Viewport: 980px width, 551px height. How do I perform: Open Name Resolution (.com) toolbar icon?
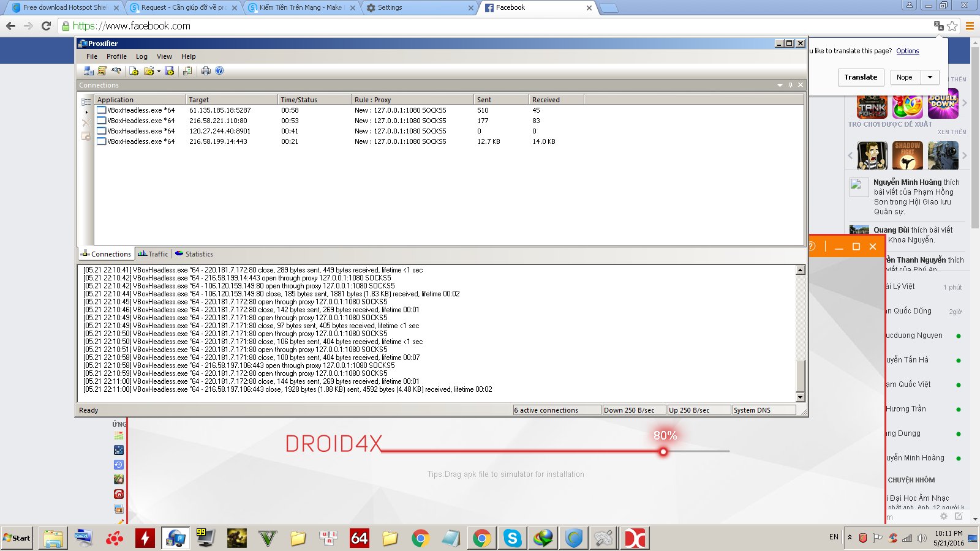tap(116, 71)
